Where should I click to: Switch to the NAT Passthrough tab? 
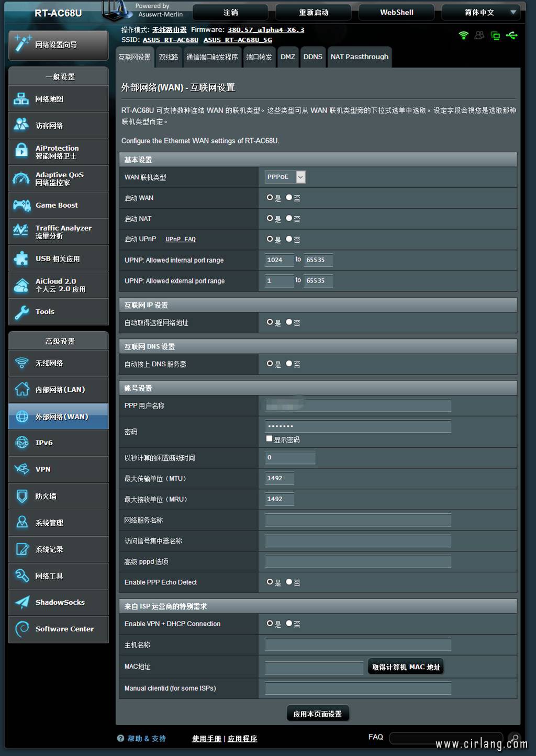[x=359, y=57]
